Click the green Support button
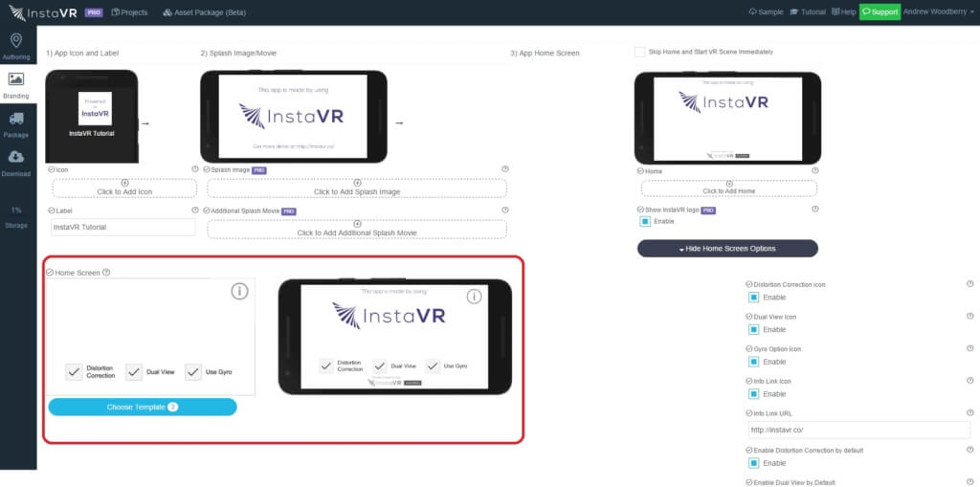 coord(880,11)
